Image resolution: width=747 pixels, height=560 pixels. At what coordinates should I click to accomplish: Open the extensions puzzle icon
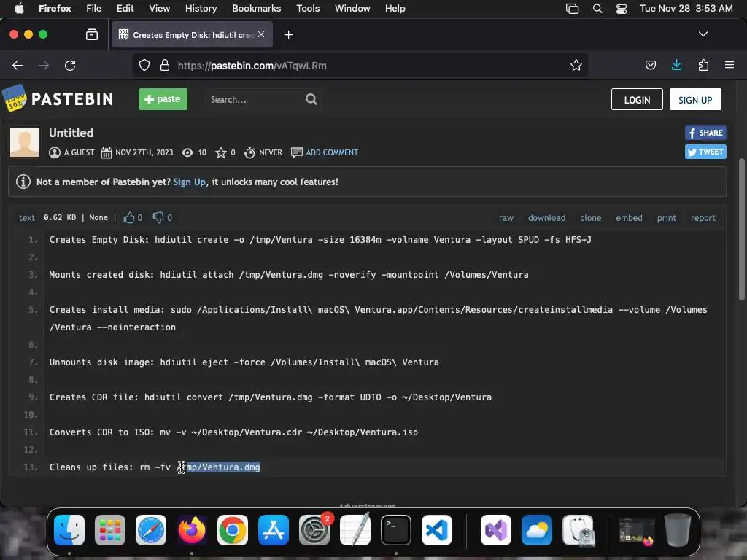703,65
